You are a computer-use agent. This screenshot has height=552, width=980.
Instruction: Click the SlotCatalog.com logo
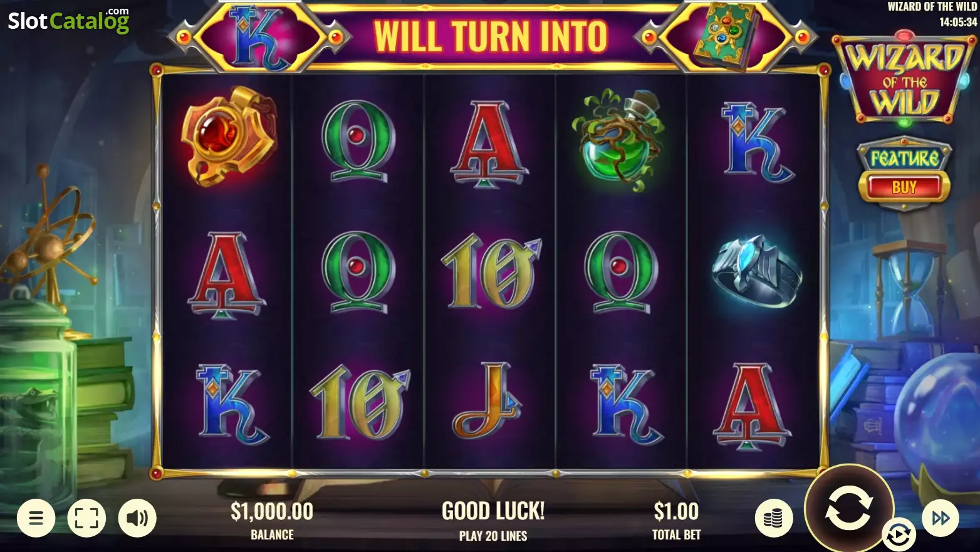(68, 21)
